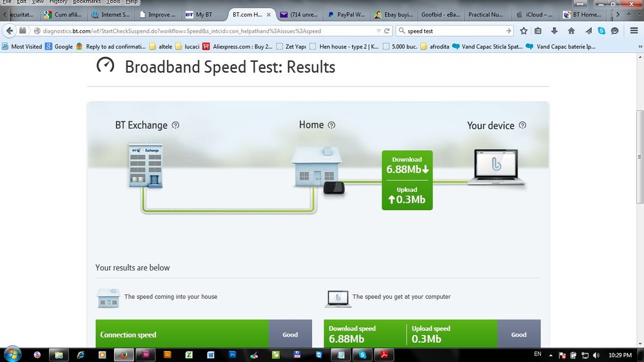Click the page vertical scrollbar thumb
The image size is (644, 362).
639,157
